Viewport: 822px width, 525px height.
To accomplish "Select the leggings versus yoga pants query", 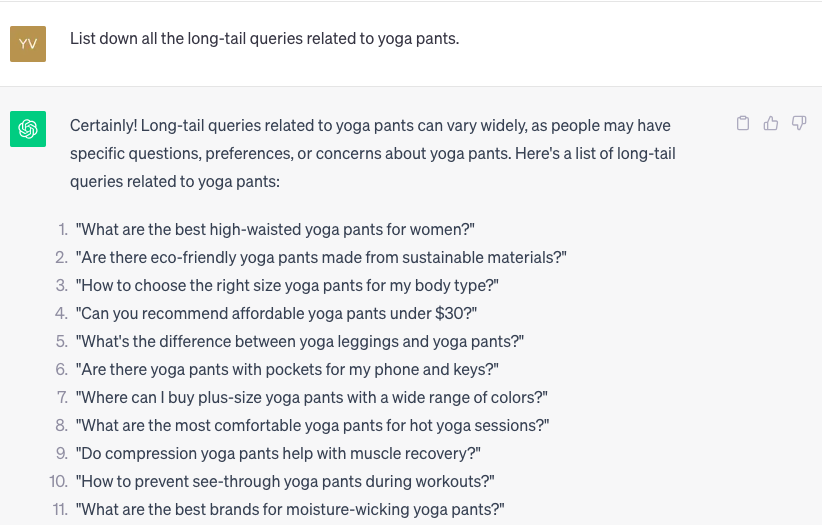I will (300, 341).
